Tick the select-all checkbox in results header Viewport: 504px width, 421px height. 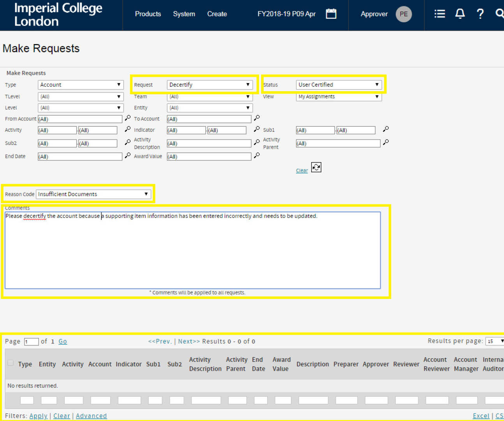pos(11,363)
